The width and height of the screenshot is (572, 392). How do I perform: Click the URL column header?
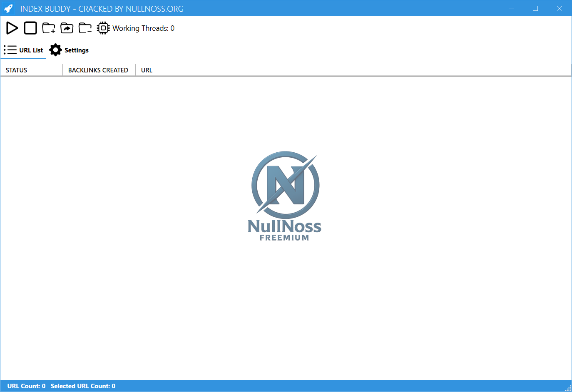pos(147,70)
